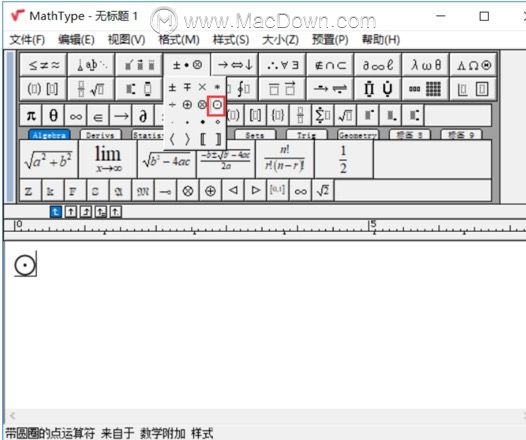Insert the right-pointing triangle symbol
This screenshot has width=526, height=440.
255,191
